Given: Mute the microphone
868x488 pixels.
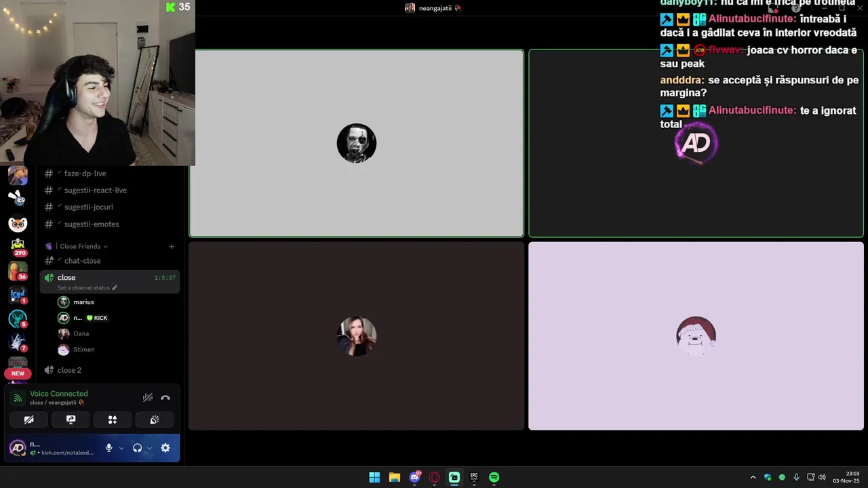Looking at the screenshot, I should coord(108,448).
